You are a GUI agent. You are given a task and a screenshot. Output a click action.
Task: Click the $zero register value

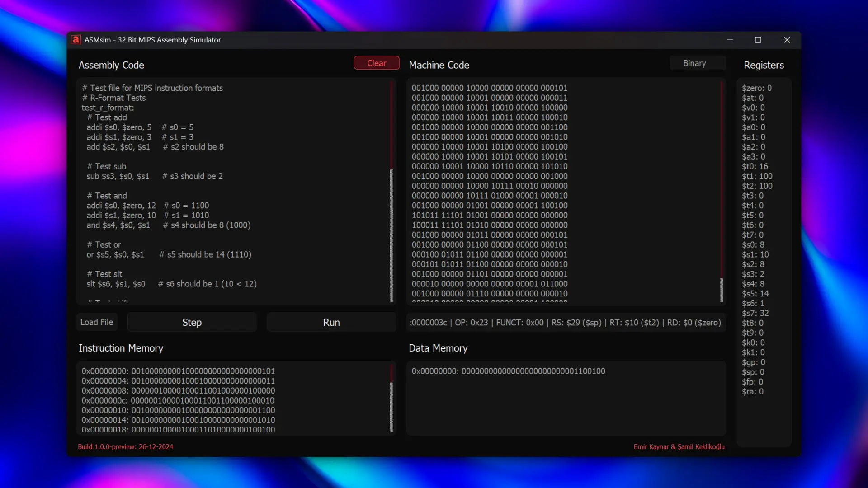pos(757,88)
